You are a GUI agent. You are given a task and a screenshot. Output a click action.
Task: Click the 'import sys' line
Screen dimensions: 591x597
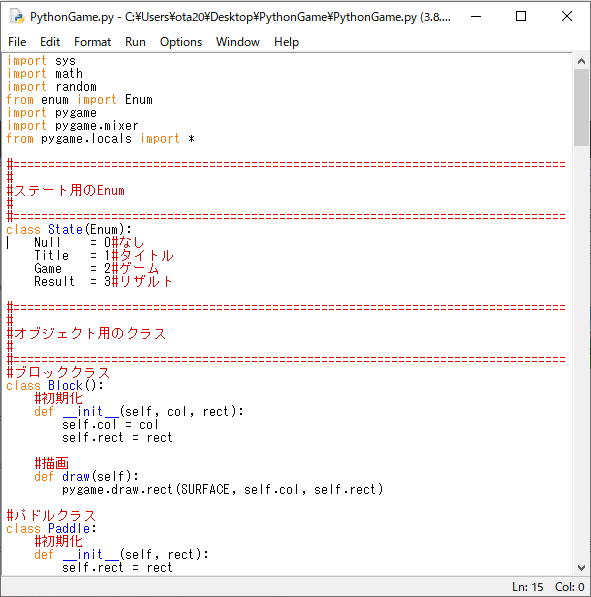[41, 61]
